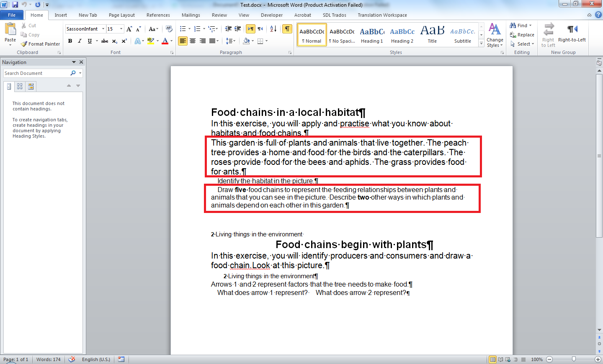Screen dimensions: 603x364
Task: Open Word Help question mark icon
Action: pyautogui.click(x=598, y=15)
